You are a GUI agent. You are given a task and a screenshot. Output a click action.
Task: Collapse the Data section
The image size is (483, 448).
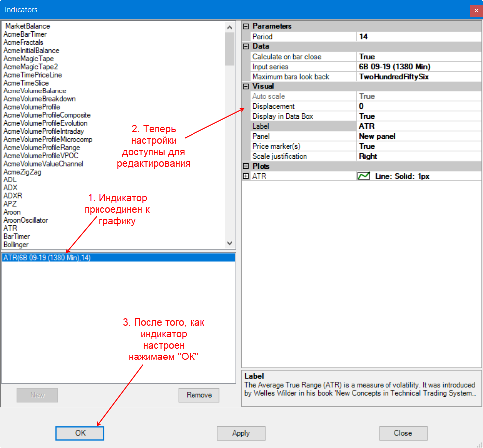(246, 46)
